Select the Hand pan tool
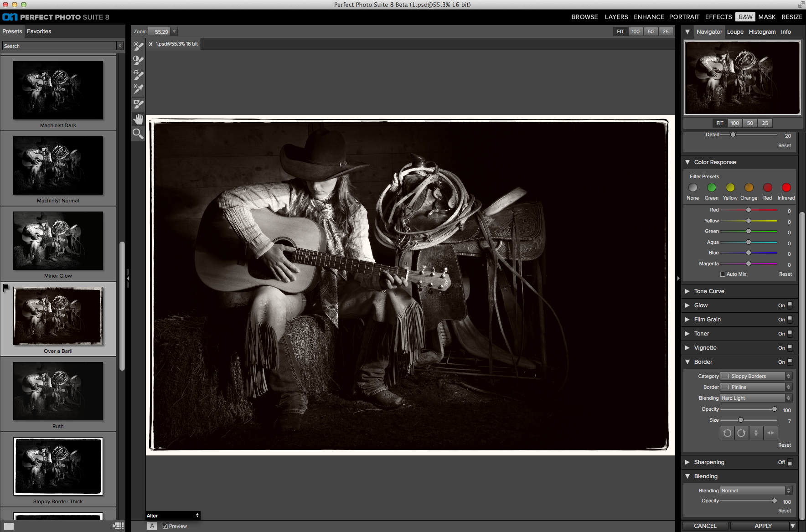The height and width of the screenshot is (532, 806). [138, 119]
